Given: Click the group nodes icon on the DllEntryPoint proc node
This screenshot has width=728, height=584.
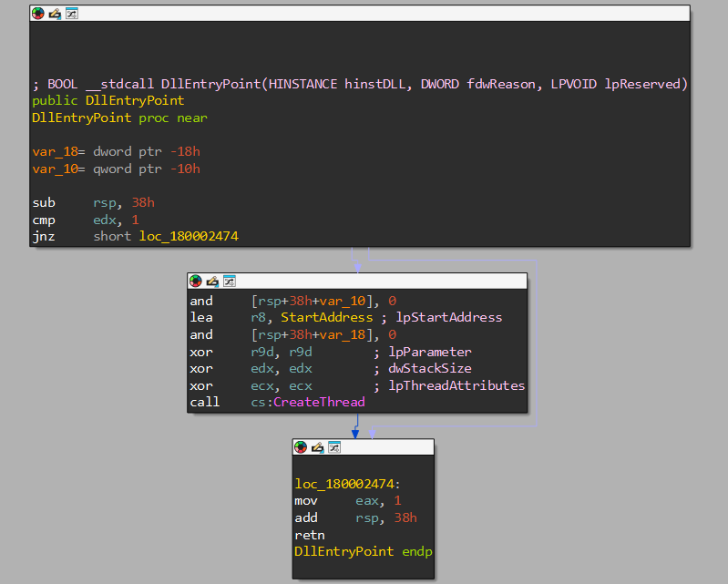Looking at the screenshot, I should coord(71,14).
